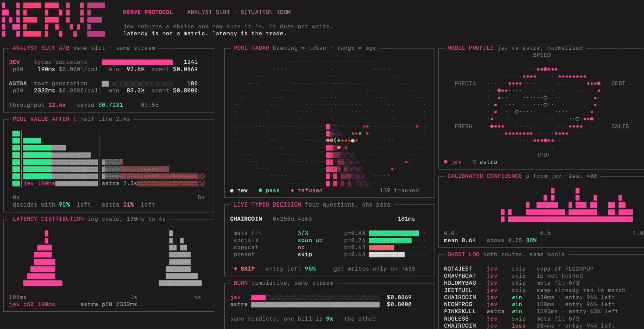Click the MODEL PROFILE panel title
This screenshot has height=329, width=644.
point(471,48)
